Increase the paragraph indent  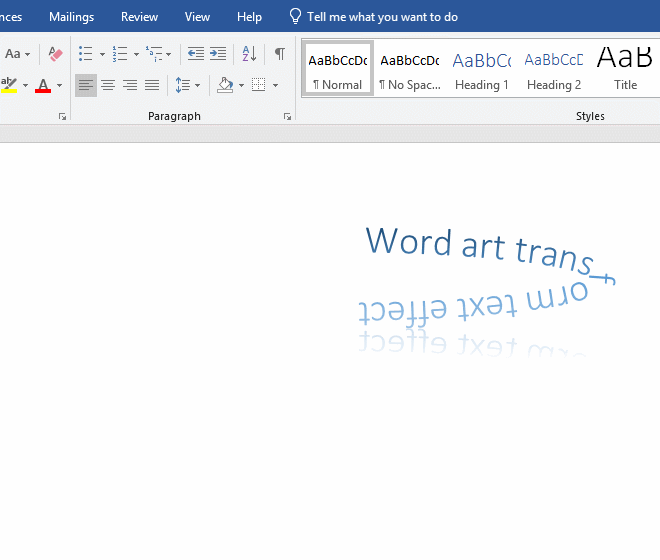tap(218, 54)
